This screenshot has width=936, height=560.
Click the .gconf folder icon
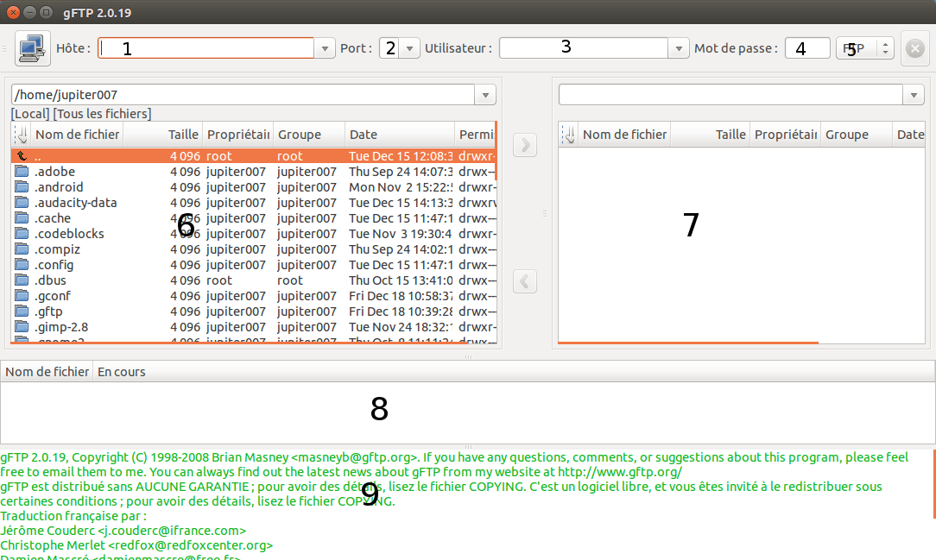tap(22, 296)
